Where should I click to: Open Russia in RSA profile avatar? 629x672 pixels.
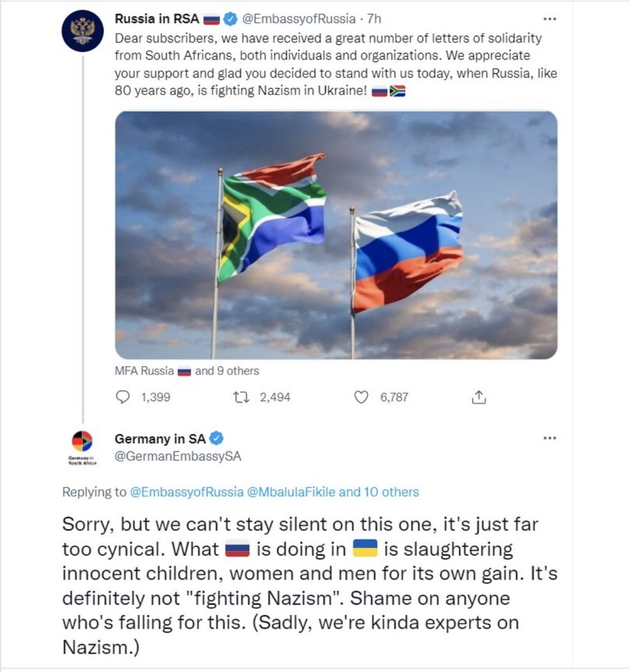[x=82, y=31]
